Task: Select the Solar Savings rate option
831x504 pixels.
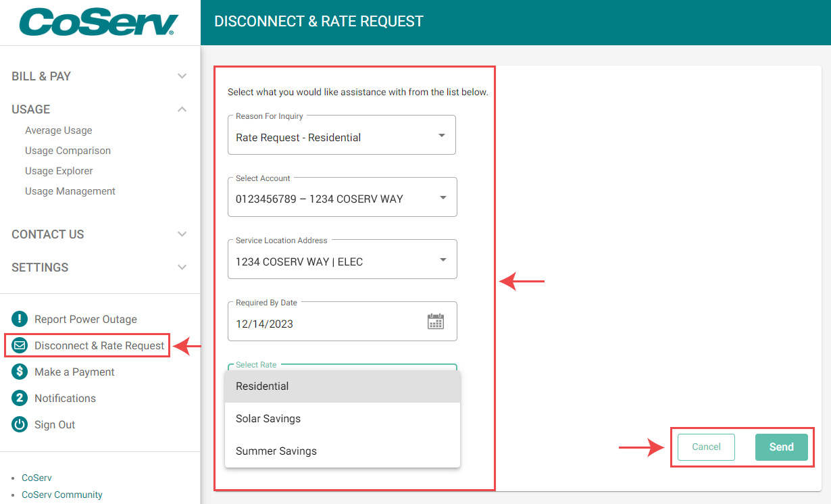Action: [343, 419]
